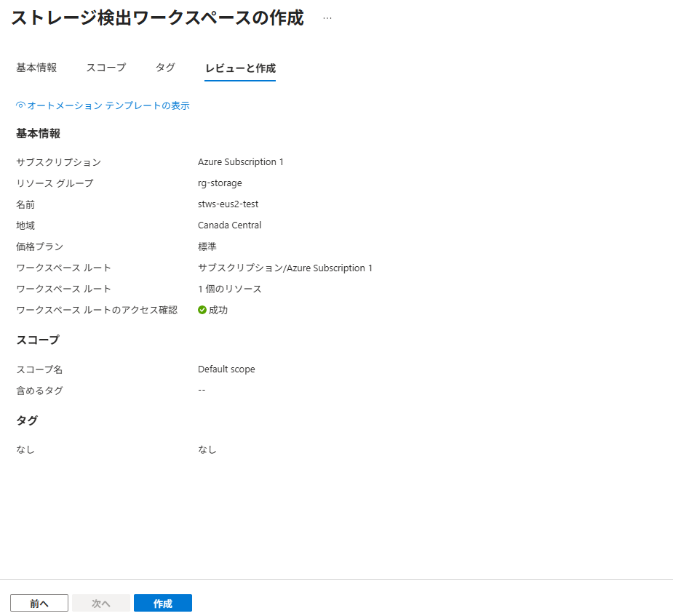673x616 pixels.
Task: Click the page title ストレージ検出ワークスペースの作成
Action: [157, 18]
